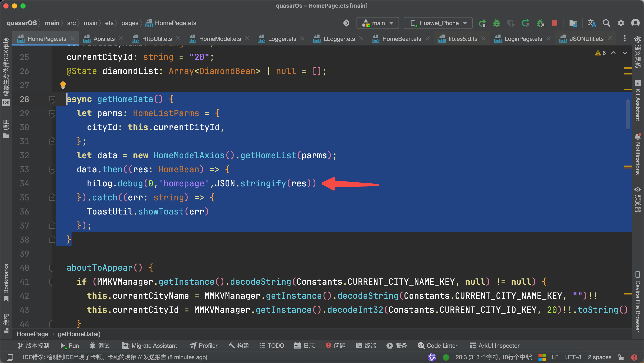Click the translate language icon

click(x=591, y=23)
